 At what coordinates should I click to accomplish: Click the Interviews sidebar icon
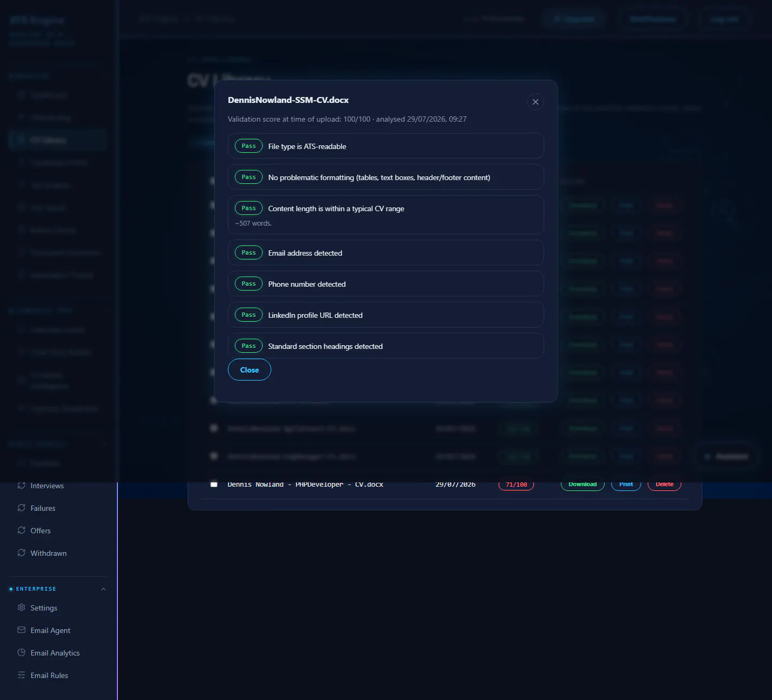click(x=21, y=486)
